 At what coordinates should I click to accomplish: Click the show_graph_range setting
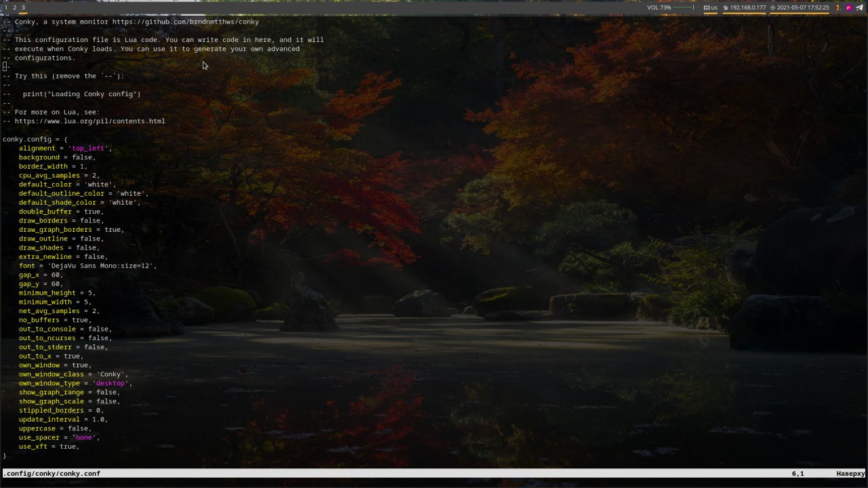pos(69,392)
